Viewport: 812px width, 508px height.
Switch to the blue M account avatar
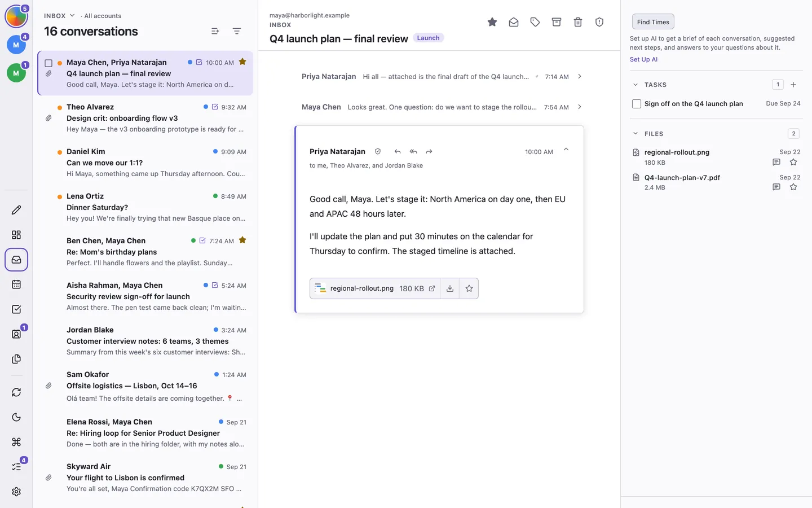[16, 45]
